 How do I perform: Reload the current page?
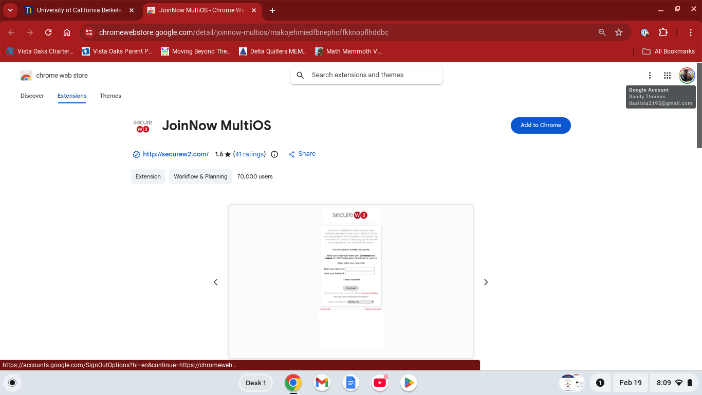[48, 32]
